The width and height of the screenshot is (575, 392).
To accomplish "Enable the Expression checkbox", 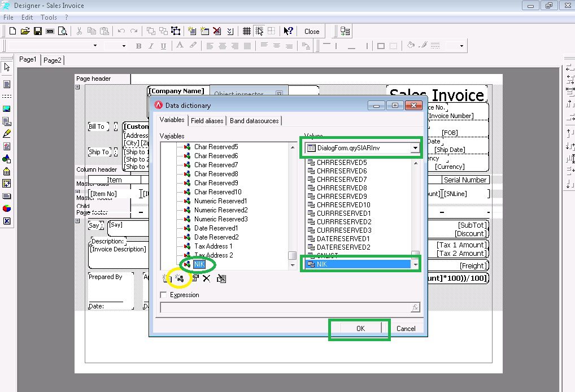I will 164,294.
